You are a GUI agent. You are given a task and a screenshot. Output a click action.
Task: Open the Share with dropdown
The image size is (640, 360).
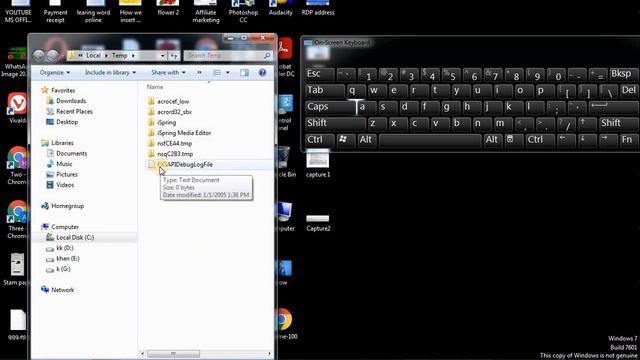(168, 73)
